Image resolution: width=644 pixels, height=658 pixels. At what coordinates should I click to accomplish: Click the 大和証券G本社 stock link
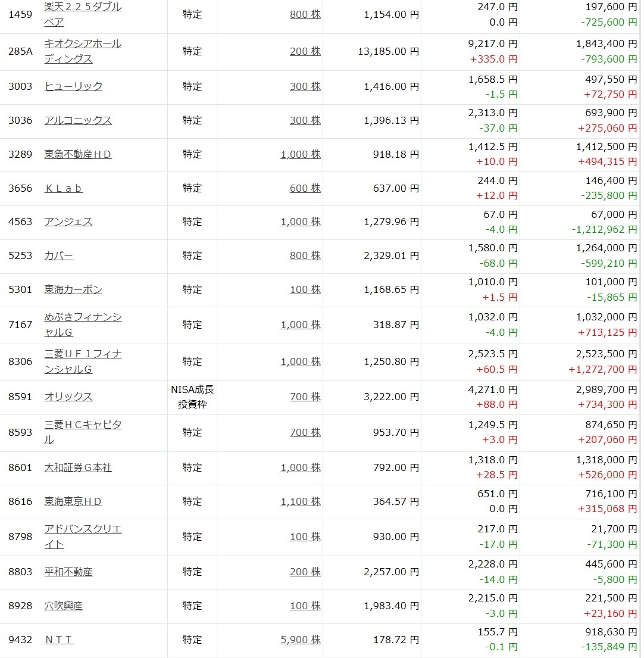(x=78, y=467)
